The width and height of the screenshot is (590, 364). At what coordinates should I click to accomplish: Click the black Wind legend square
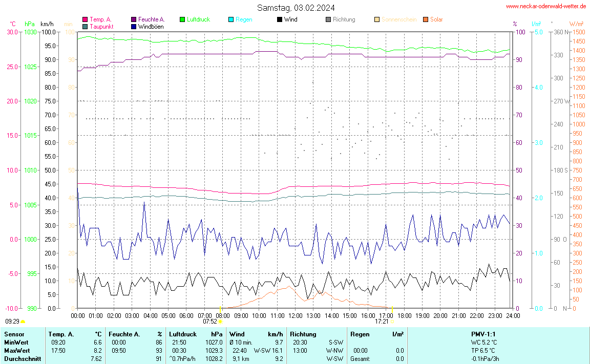tap(279, 19)
